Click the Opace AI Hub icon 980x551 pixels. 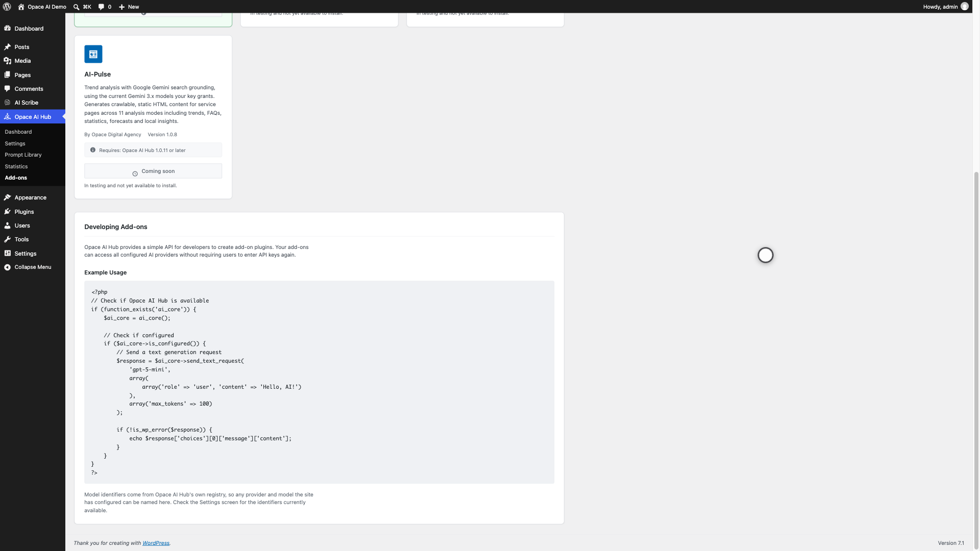8,117
